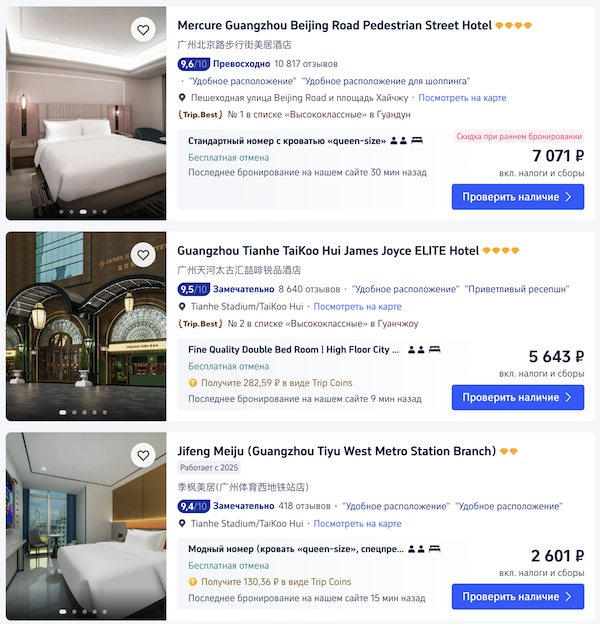
Task: Favorite the Mercure Guangzhou hotel with heart icon
Action: pos(143,30)
